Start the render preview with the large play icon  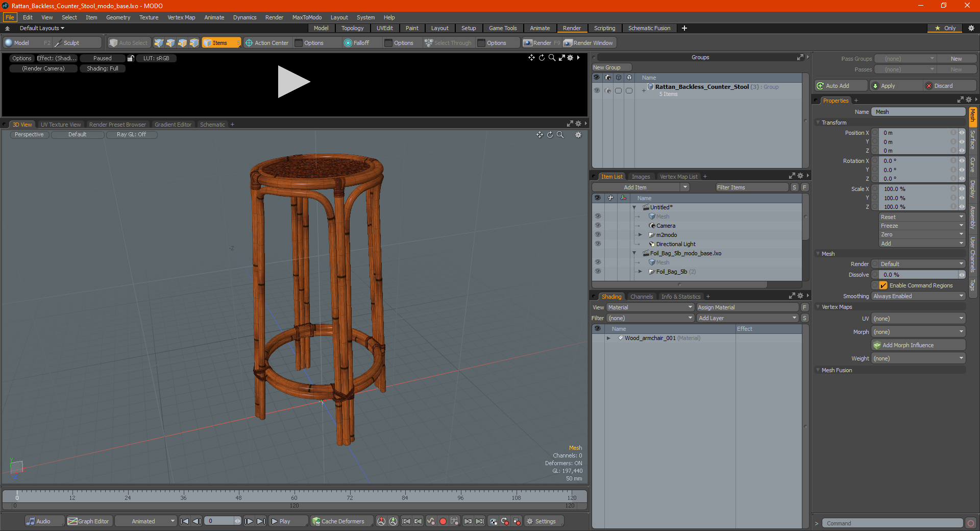pos(293,82)
